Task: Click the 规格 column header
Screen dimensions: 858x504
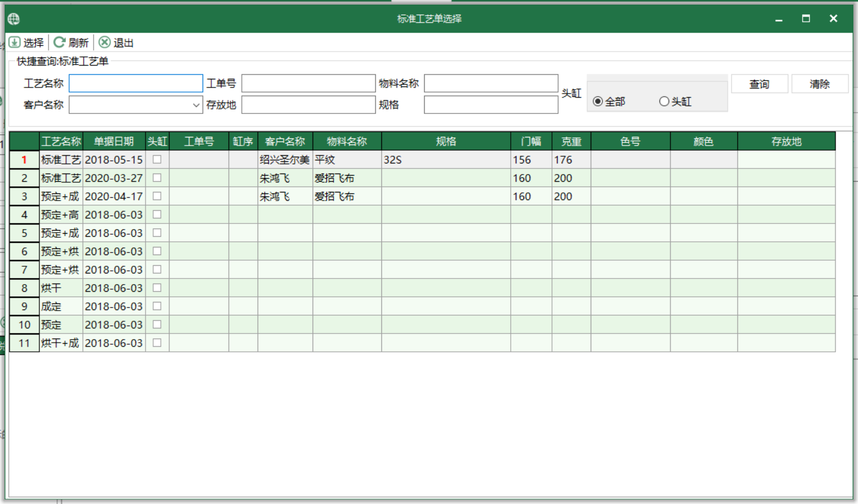Action: pyautogui.click(x=446, y=142)
